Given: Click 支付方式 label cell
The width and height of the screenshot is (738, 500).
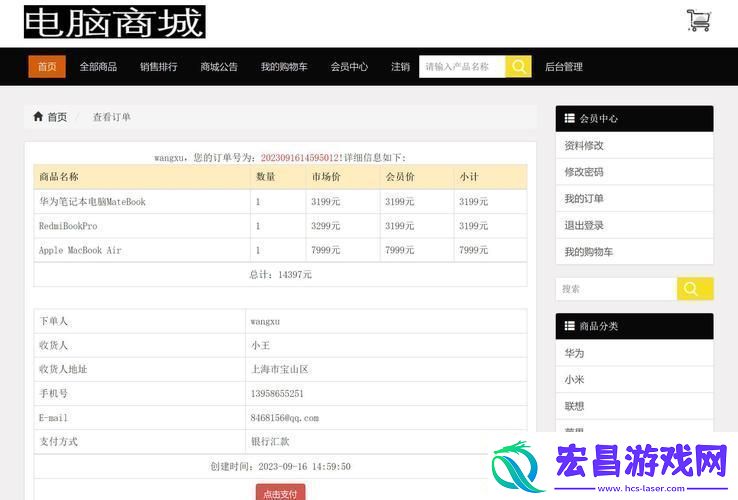Looking at the screenshot, I should [140, 442].
